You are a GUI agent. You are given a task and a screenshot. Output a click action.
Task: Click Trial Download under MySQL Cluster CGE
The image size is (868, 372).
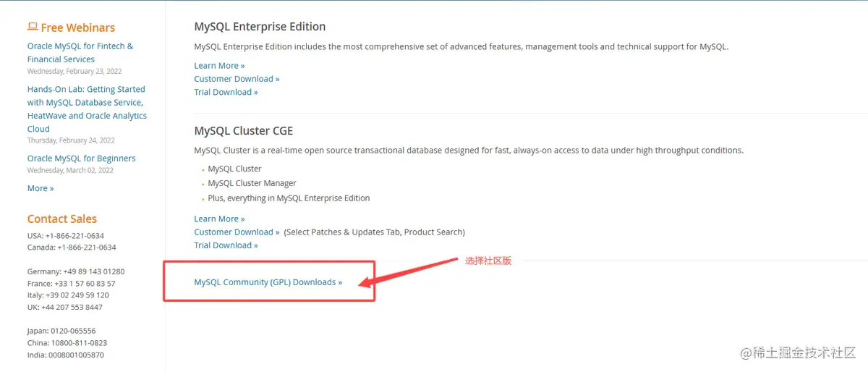click(226, 245)
